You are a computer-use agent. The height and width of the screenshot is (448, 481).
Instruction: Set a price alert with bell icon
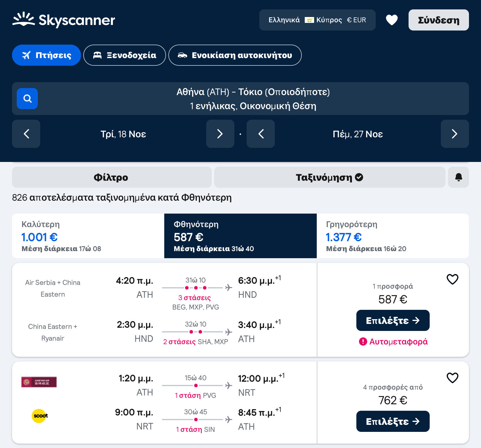[x=458, y=177]
